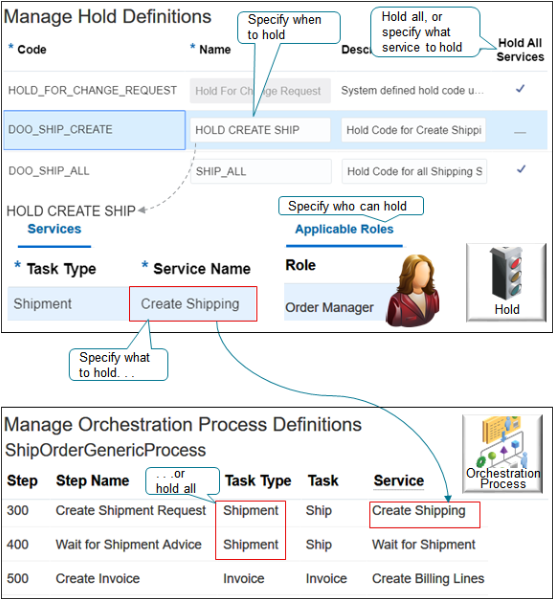Select the HOLD_FOR_CHANGE_REQUEST code row

point(93,91)
